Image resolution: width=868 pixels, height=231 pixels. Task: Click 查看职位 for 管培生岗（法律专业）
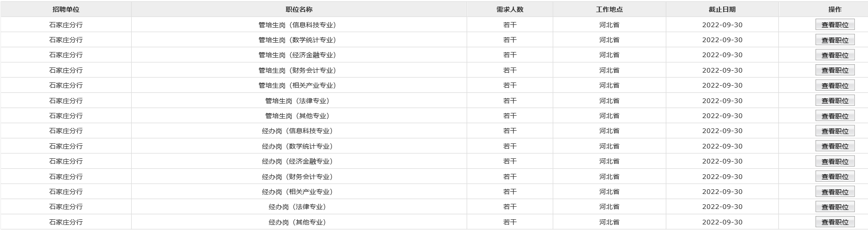tap(835, 101)
